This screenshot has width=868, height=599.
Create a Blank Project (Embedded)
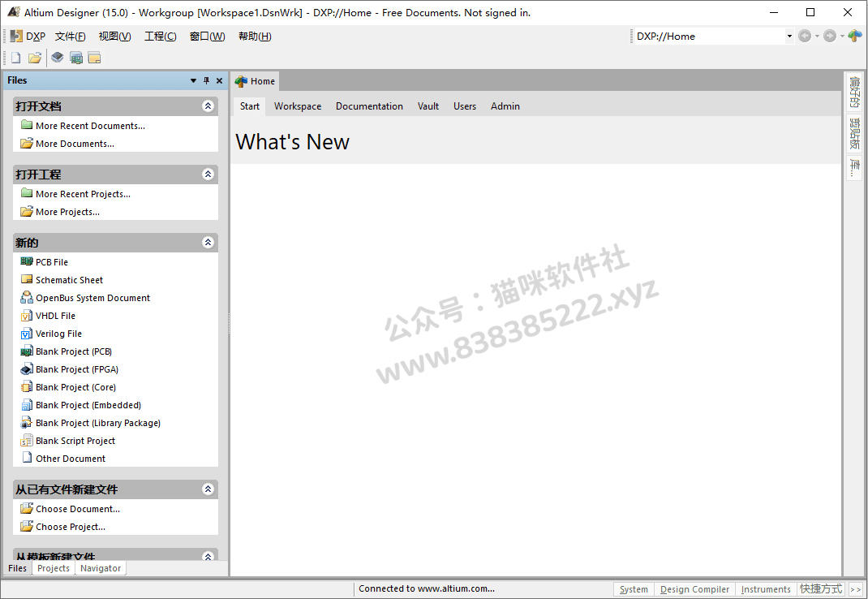[88, 405]
